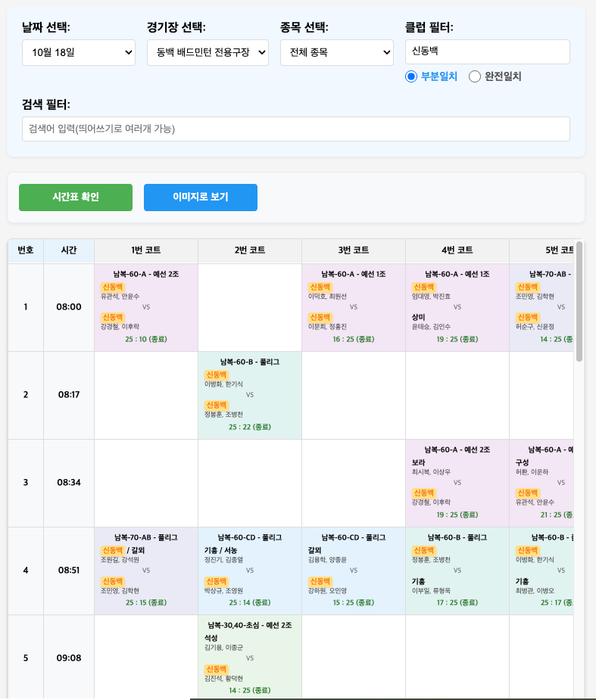Image resolution: width=596 pixels, height=700 pixels.
Task: Select the 08:00 남복-60-A 예선 2조 match on court 1
Action: click(145, 307)
